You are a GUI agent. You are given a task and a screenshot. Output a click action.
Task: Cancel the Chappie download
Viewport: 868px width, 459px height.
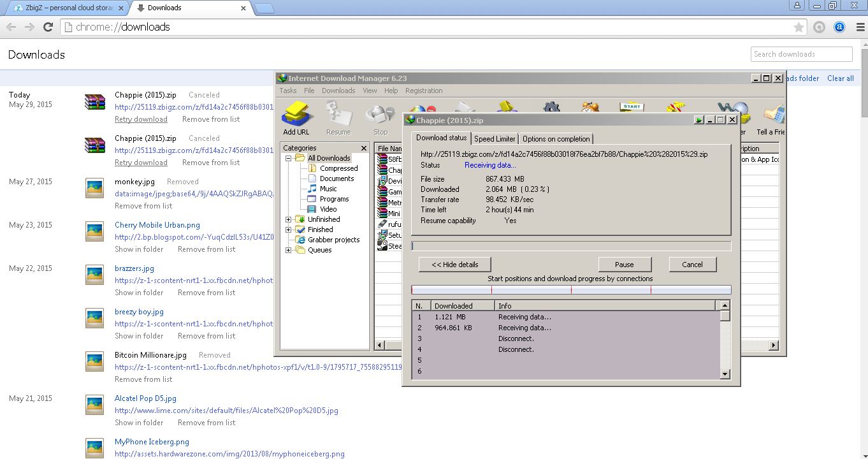tap(692, 265)
